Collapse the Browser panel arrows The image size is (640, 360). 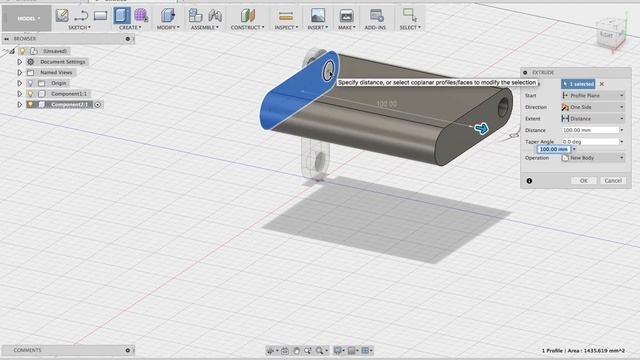(7, 39)
